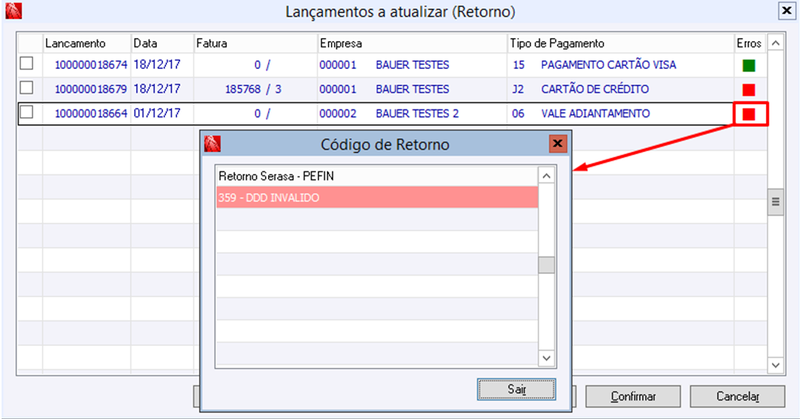
Task: Click the down arrow of the main grid scrollbar
Action: pyautogui.click(x=776, y=365)
